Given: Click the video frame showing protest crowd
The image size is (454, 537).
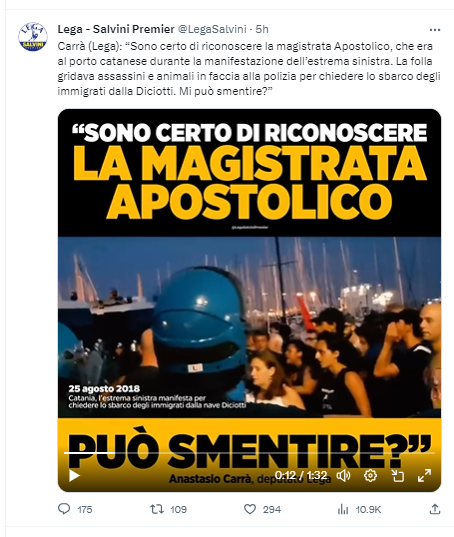Looking at the screenshot, I should (249, 327).
